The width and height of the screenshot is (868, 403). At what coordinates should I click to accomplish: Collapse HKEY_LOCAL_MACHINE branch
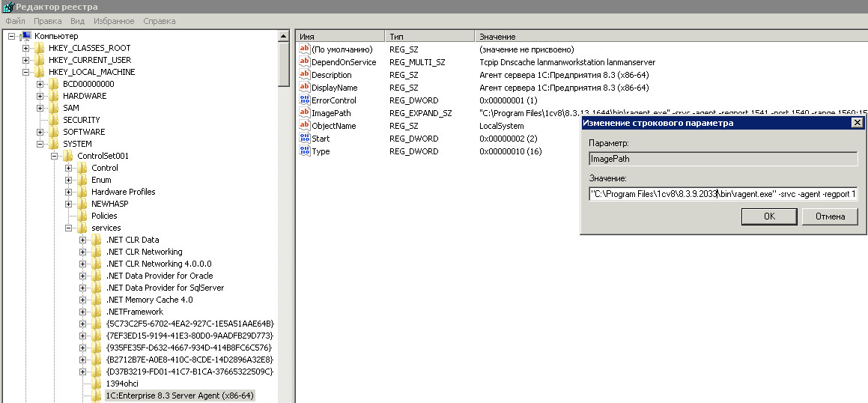[25, 72]
